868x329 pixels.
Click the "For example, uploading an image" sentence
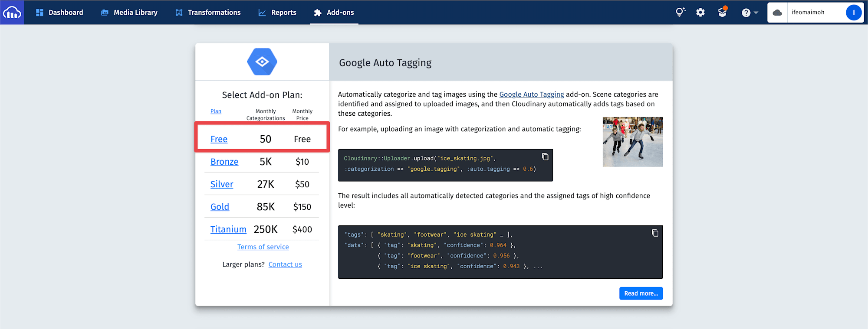coord(460,129)
